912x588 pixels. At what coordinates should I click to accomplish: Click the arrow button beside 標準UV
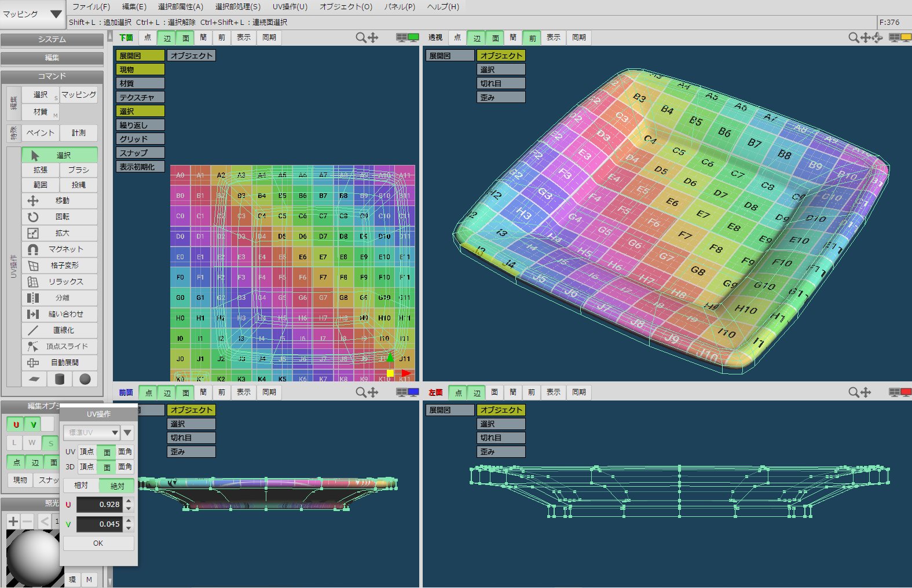[127, 432]
